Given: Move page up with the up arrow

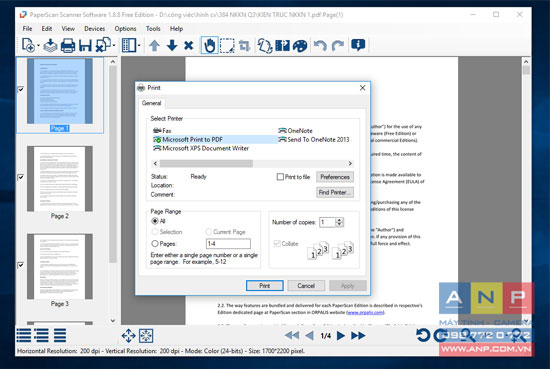Looking at the screenshot, I should pyautogui.click(x=154, y=46).
